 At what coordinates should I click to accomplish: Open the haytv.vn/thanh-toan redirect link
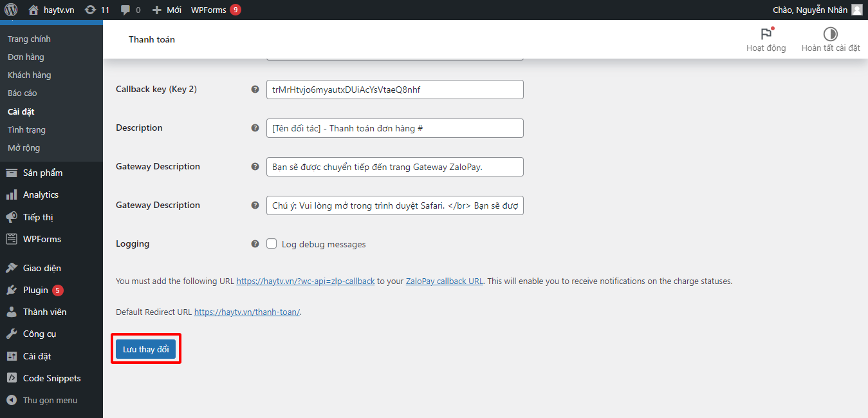click(x=247, y=312)
